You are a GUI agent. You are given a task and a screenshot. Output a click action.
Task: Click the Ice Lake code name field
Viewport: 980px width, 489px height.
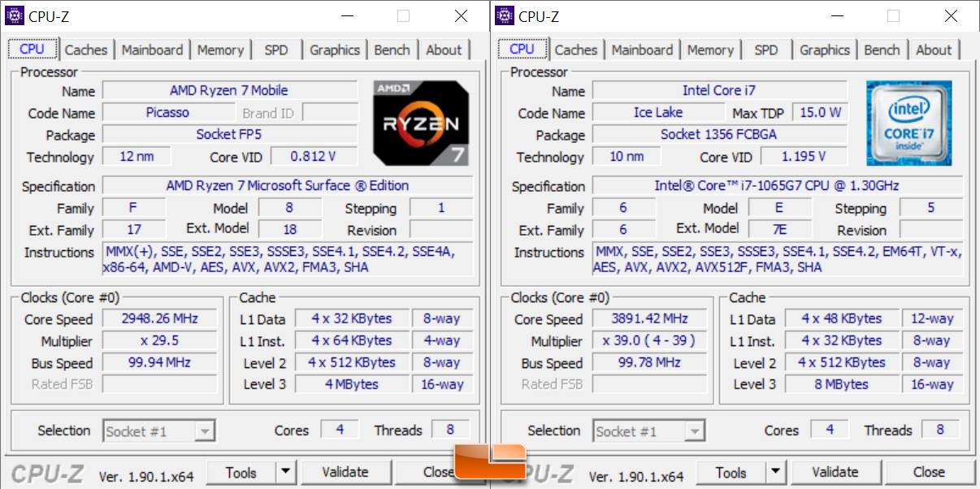pyautogui.click(x=658, y=112)
